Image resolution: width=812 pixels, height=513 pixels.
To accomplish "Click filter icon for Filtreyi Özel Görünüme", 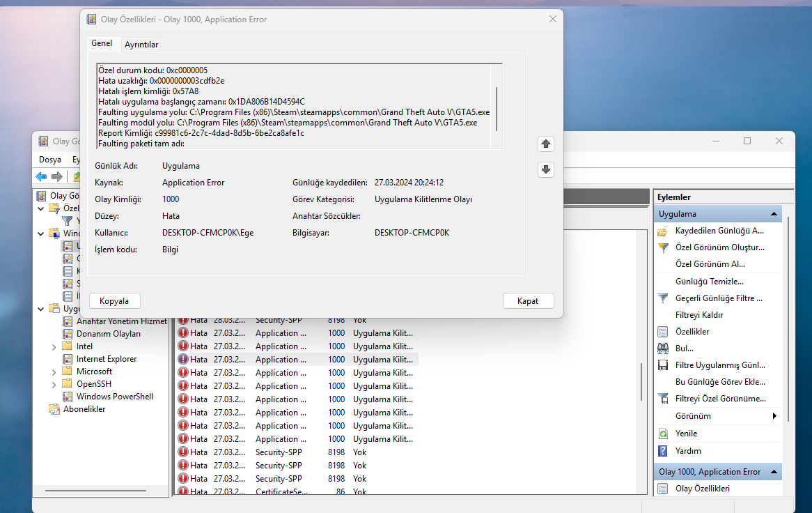I will click(x=663, y=399).
